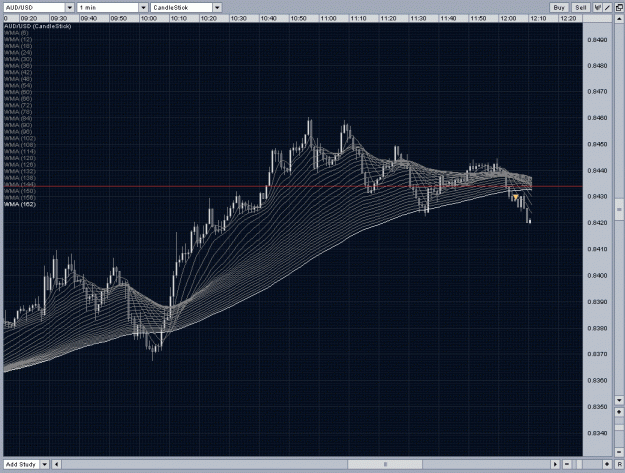Select the WMA (132) study label
625x473 pixels.
click(20, 171)
